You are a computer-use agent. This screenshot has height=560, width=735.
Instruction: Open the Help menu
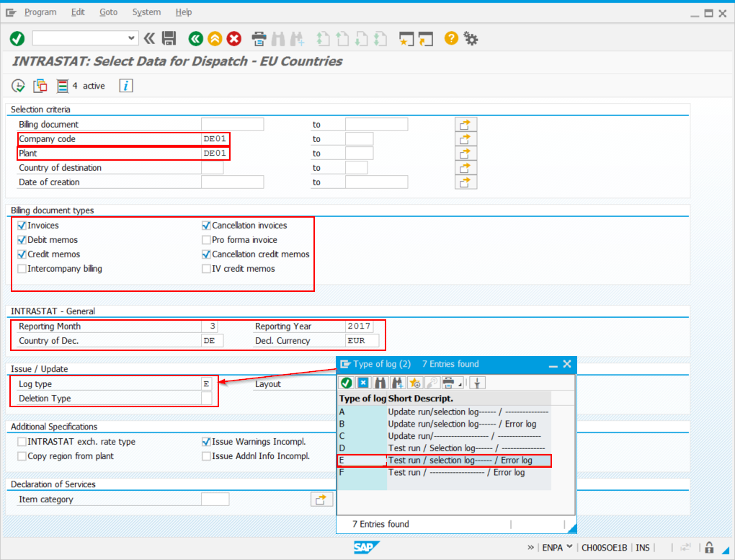point(183,12)
